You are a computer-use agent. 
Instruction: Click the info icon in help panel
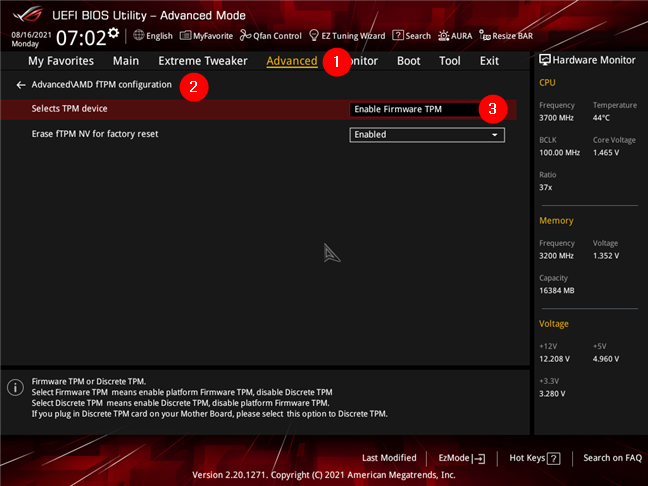pos(15,388)
